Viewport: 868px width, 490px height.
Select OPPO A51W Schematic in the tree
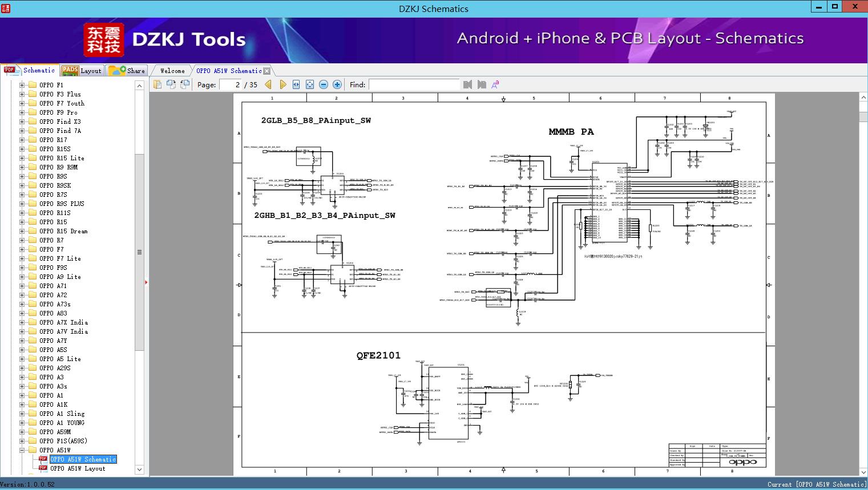point(83,459)
